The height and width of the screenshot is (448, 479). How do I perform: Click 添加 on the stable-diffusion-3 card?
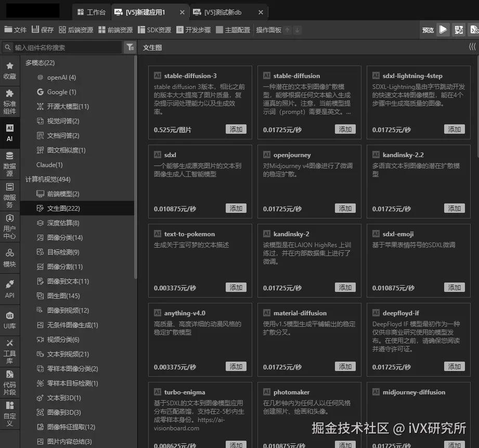[236, 129]
